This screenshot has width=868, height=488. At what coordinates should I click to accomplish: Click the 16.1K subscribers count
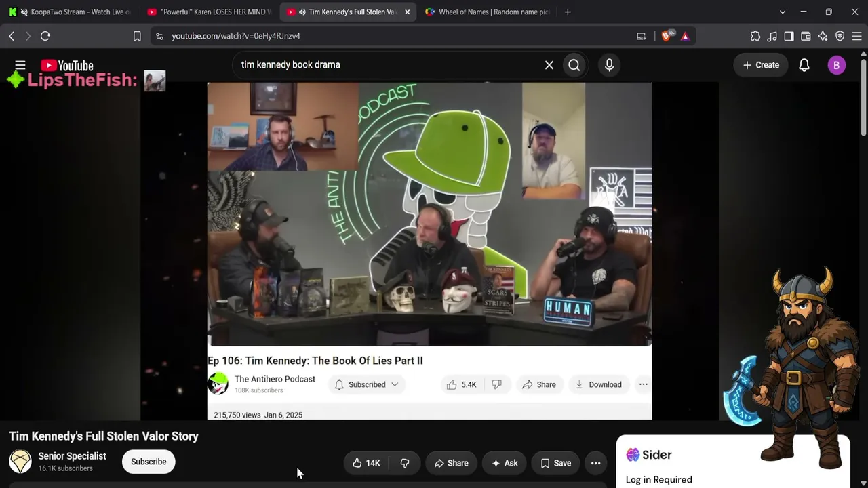[x=65, y=468]
